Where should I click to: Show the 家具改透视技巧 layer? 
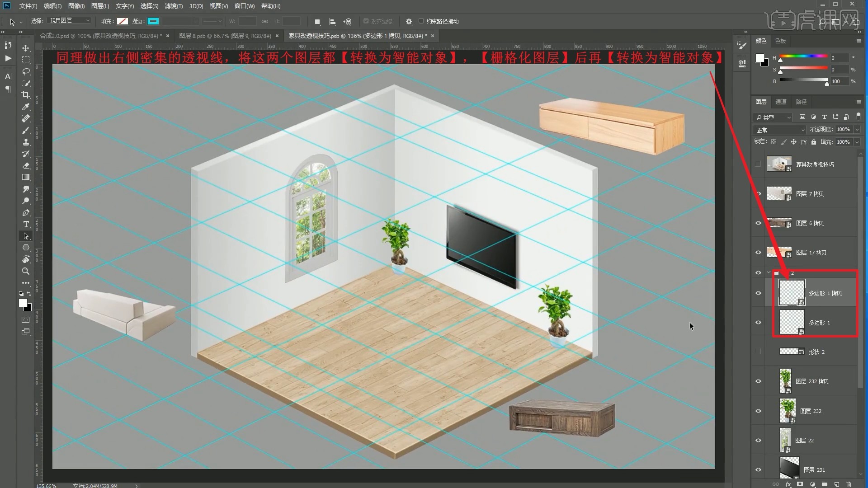(759, 164)
